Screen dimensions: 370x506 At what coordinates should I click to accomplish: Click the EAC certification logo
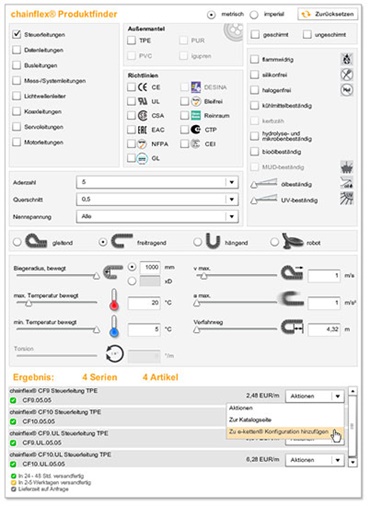(143, 130)
